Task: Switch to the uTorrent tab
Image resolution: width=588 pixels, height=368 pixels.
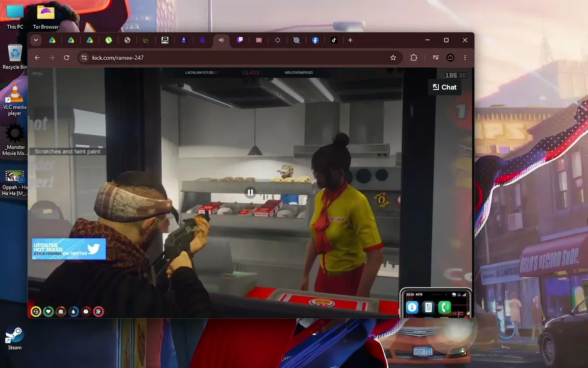Action: pos(108,40)
